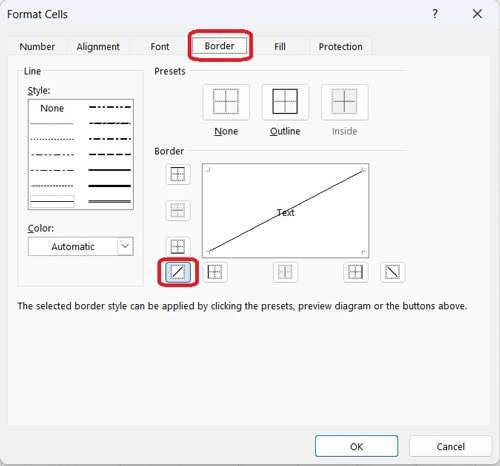Toggle the left border button
This screenshot has height=466, width=500.
[215, 272]
